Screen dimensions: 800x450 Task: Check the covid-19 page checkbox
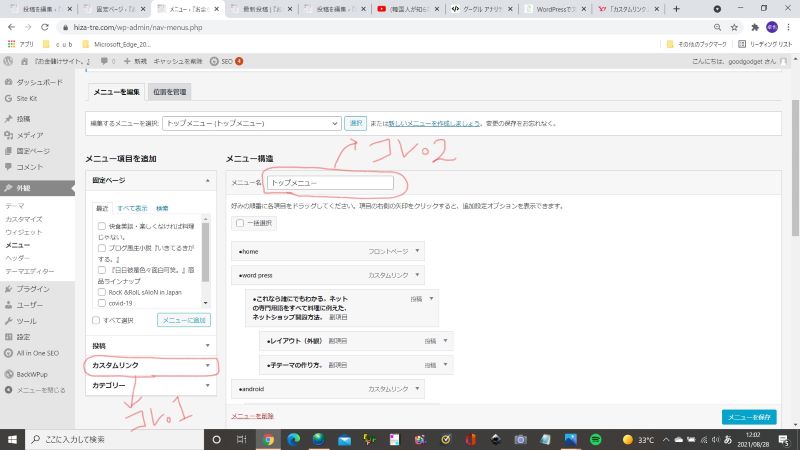pos(102,303)
